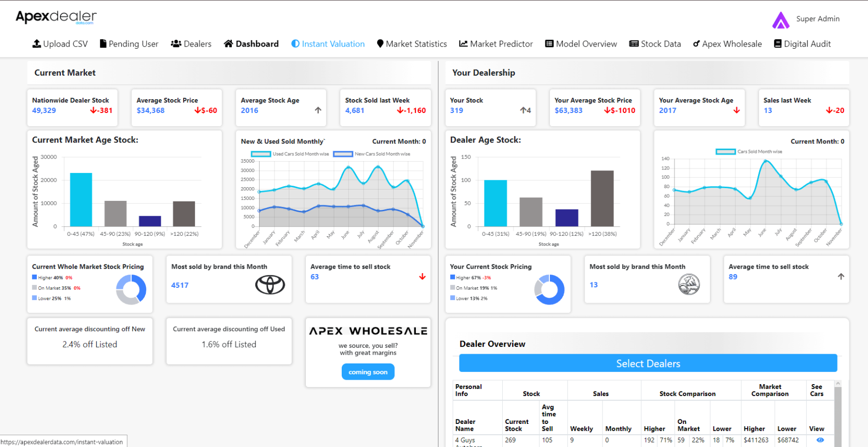Image resolution: width=868 pixels, height=447 pixels.
Task: Click the Stock Sold last Week value 4,681
Action: [354, 111]
